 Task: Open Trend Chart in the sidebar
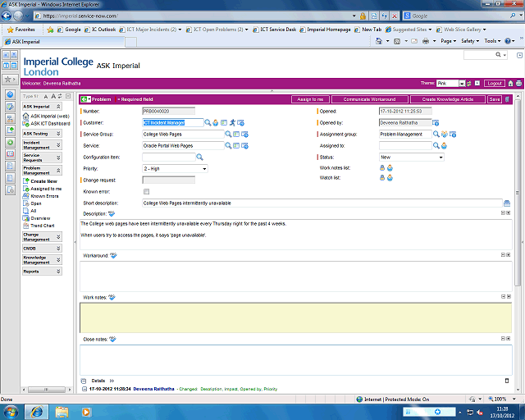coord(43,226)
